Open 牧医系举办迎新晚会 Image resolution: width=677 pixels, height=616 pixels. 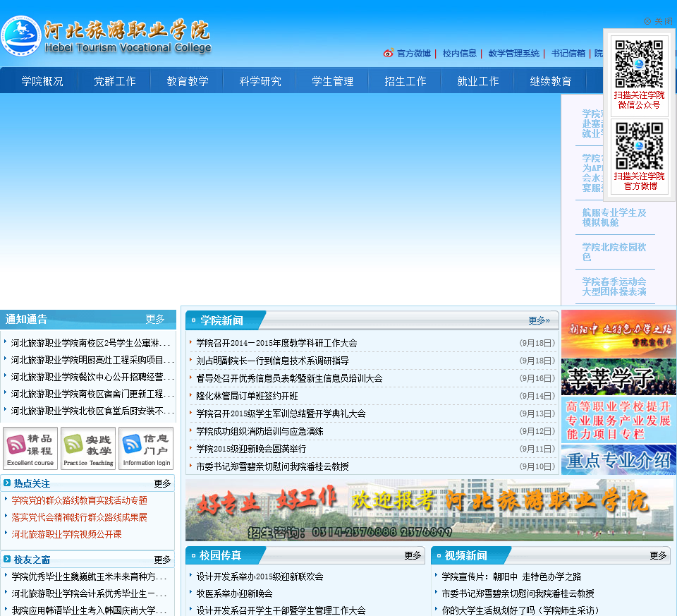pos(234,593)
